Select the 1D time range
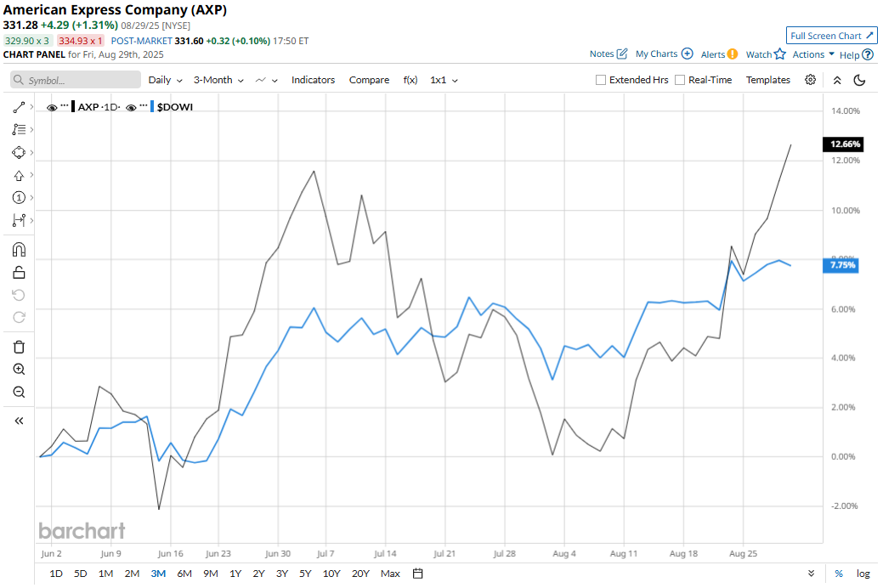This screenshot has height=588, width=883. 56,574
